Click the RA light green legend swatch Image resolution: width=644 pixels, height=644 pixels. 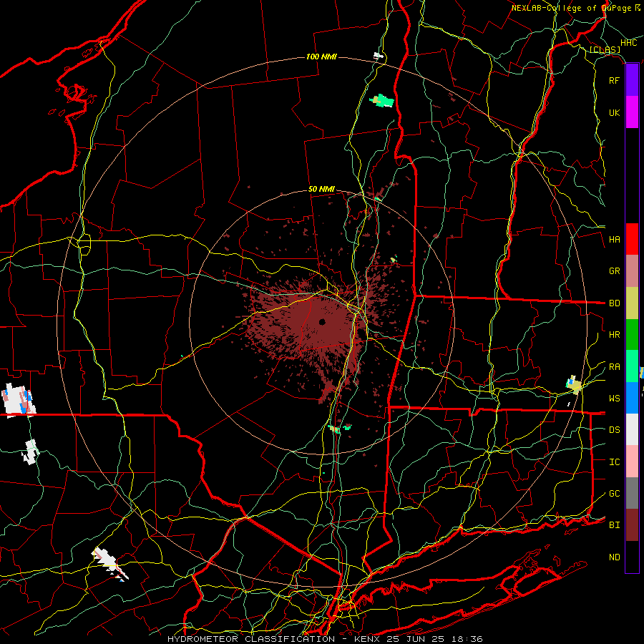pos(632,366)
